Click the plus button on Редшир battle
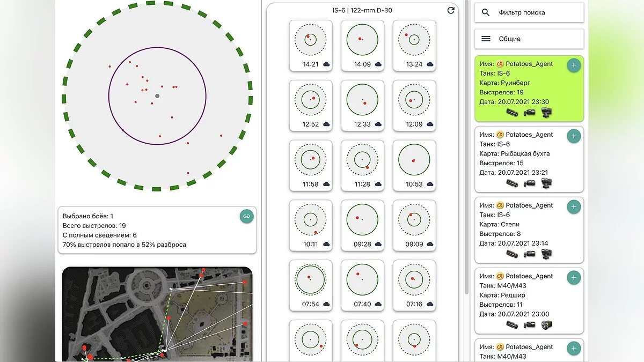Screen dimensions: 644x362 pos(574,278)
